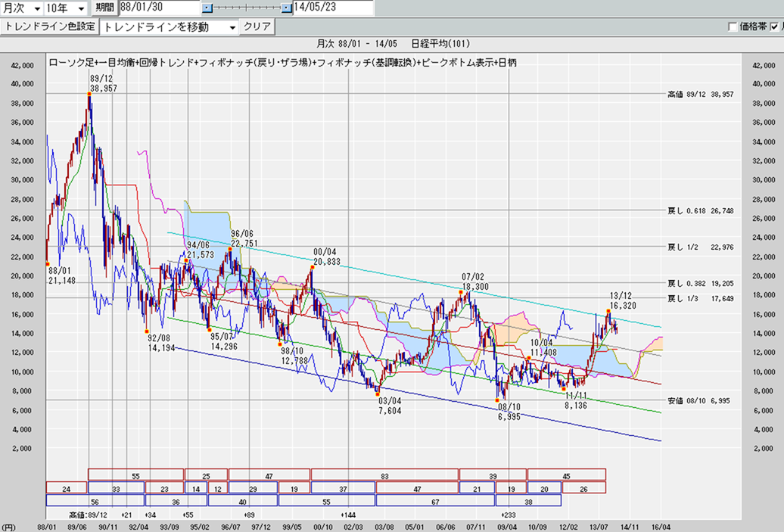Click the 戻し 1/3 17,649 retracement label
The image size is (784, 532).
(x=701, y=298)
